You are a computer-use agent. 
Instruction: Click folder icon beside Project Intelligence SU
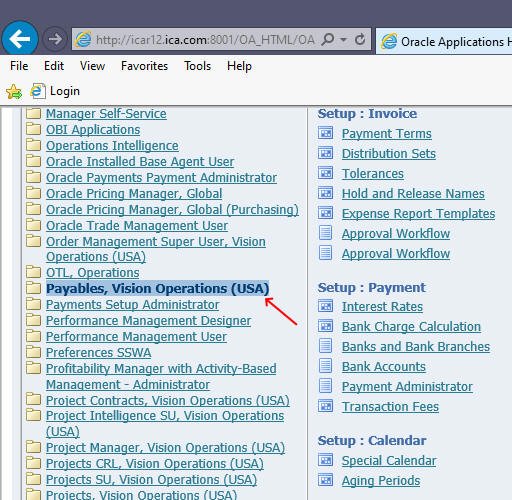click(33, 416)
